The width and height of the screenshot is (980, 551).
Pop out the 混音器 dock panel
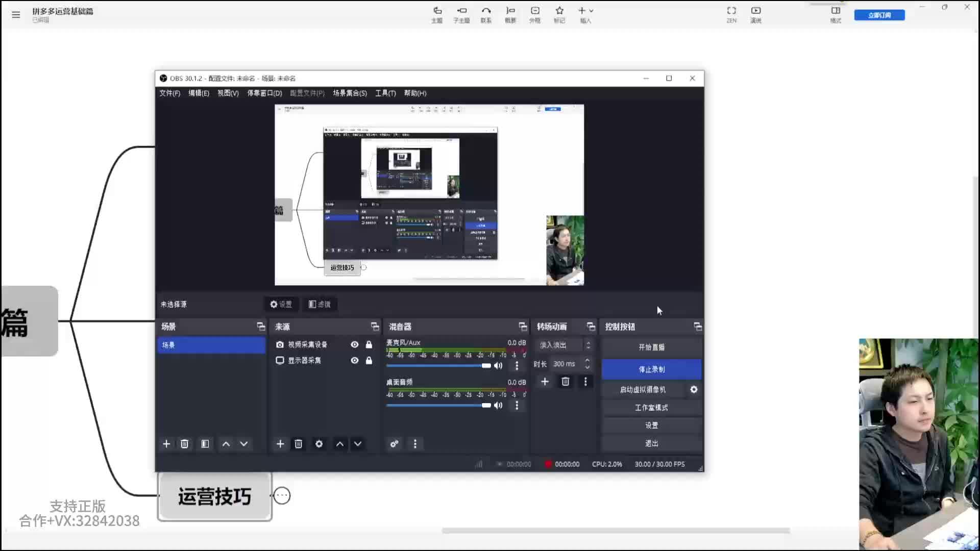(x=523, y=327)
